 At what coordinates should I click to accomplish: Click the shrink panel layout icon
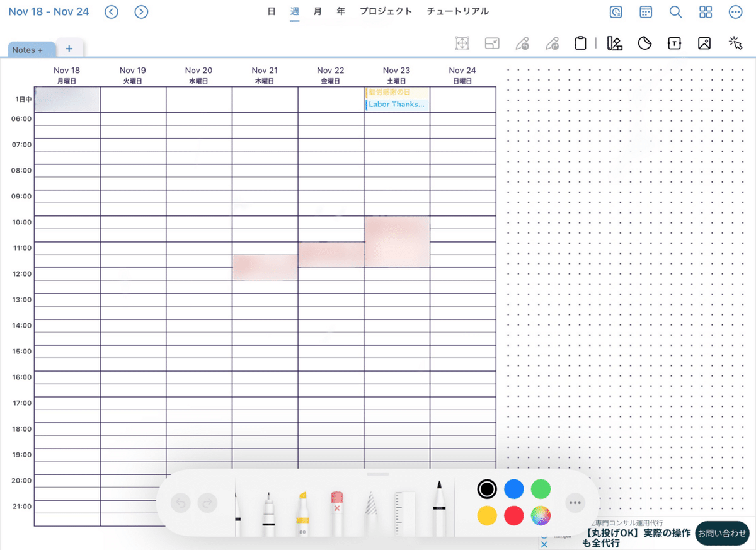(x=492, y=43)
